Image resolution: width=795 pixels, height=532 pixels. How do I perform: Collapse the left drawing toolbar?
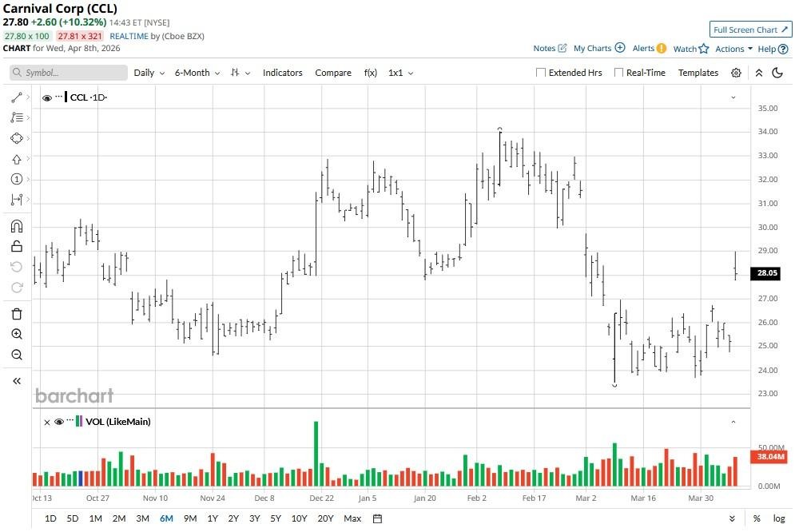(17, 381)
